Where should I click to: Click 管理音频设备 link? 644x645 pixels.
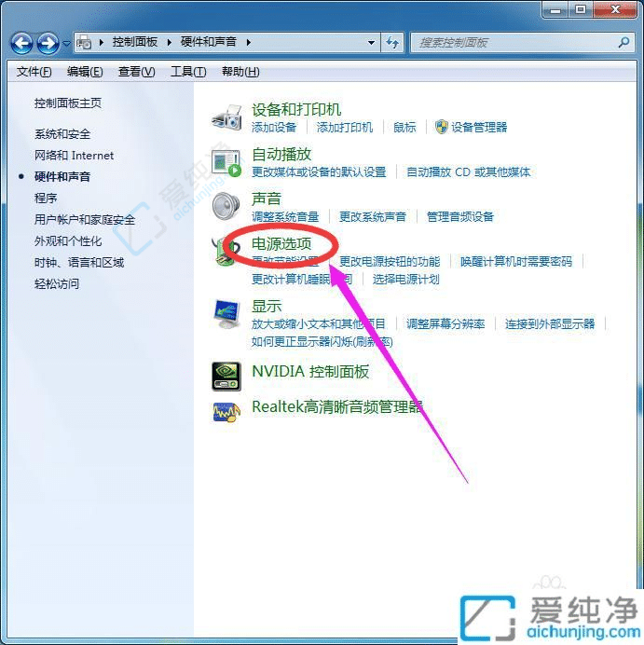[x=460, y=216]
